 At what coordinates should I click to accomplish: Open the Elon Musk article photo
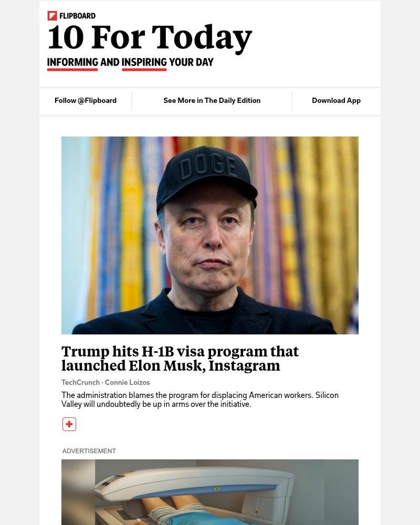(x=210, y=235)
